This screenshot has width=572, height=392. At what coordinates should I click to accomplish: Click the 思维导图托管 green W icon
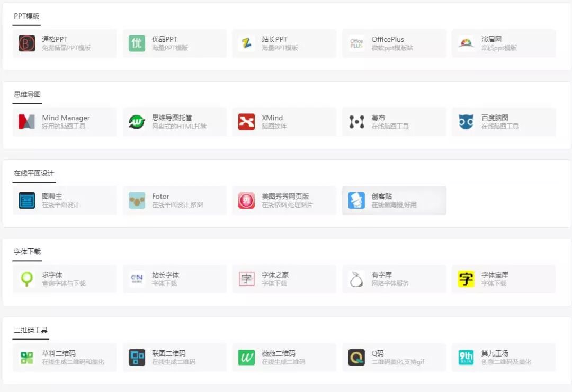click(137, 121)
